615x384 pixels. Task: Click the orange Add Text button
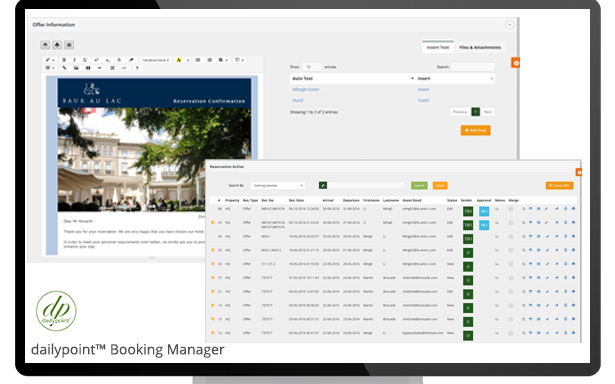[475, 130]
